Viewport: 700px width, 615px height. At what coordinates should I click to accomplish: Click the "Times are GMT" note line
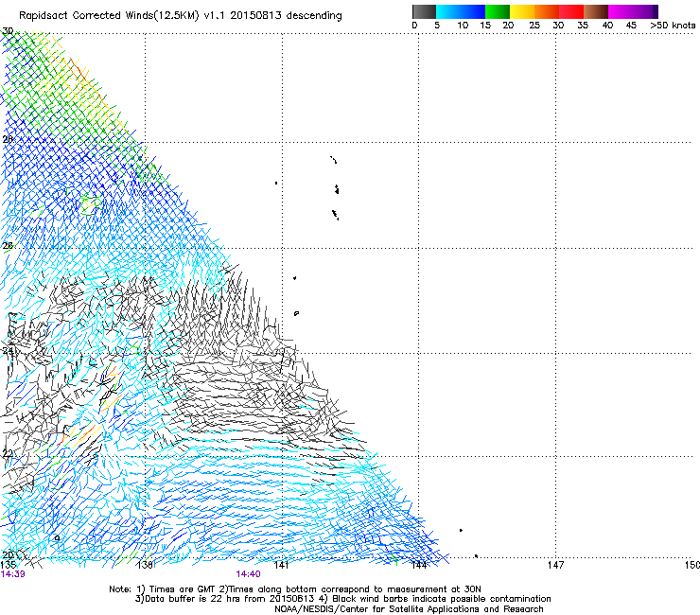click(x=295, y=589)
